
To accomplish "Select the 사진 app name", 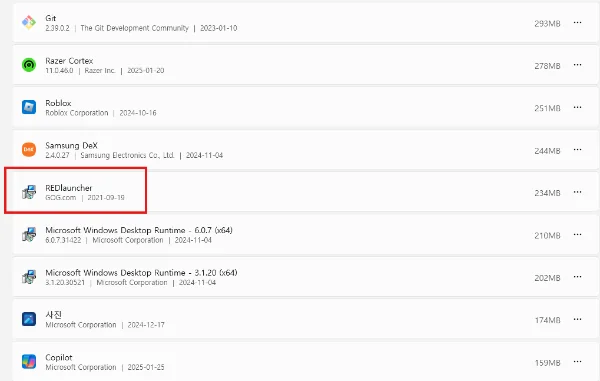I will point(54,315).
